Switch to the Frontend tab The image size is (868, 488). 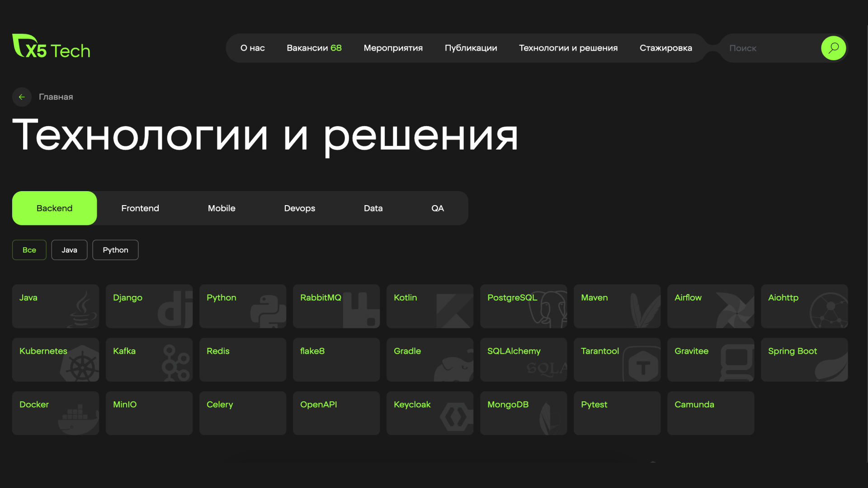click(140, 208)
